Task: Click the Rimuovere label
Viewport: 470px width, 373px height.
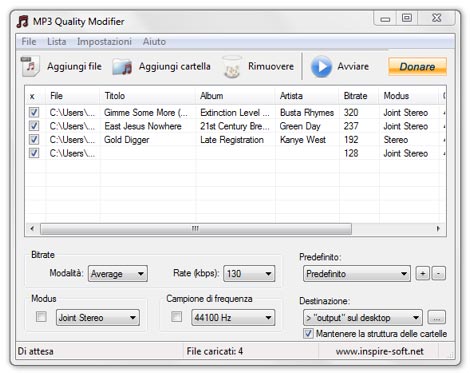Action: point(271,66)
